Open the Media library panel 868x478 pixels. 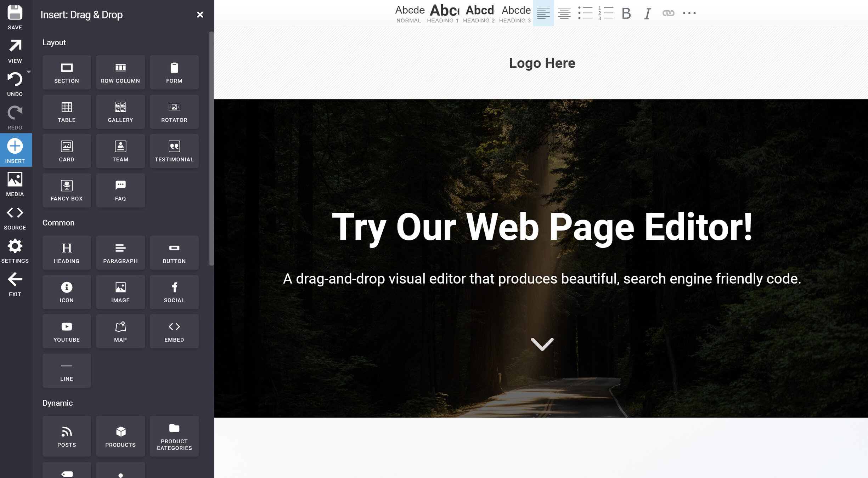[15, 183]
